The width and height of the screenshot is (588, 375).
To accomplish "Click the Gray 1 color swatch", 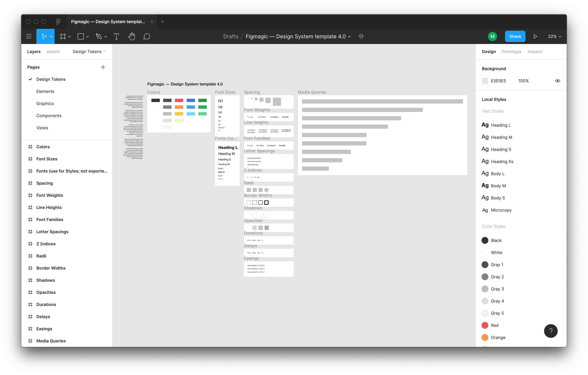I will (x=485, y=264).
